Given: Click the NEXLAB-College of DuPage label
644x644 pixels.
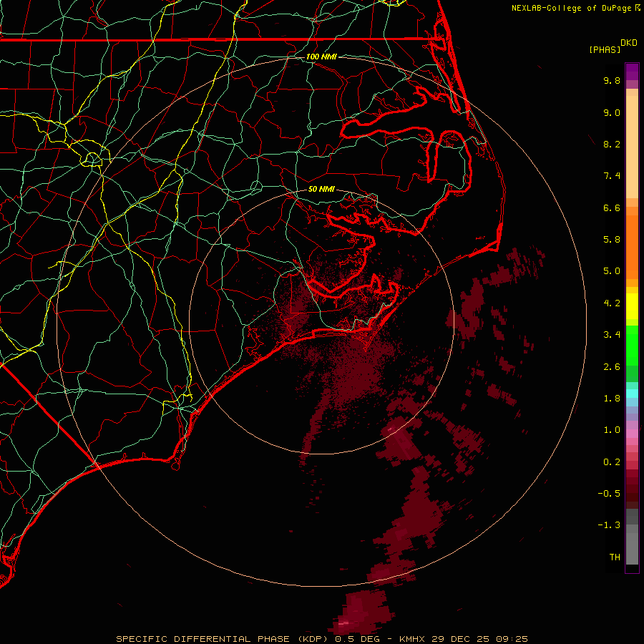Looking at the screenshot, I should coord(572,8).
